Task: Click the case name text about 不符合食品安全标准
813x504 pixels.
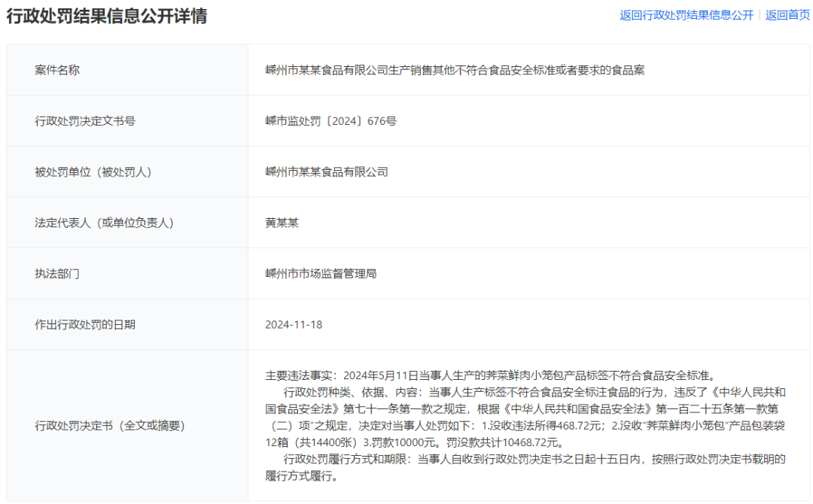Action: 455,70
